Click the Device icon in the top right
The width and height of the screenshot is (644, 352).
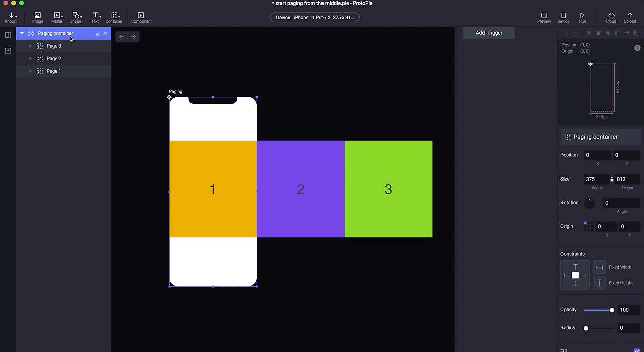[563, 18]
